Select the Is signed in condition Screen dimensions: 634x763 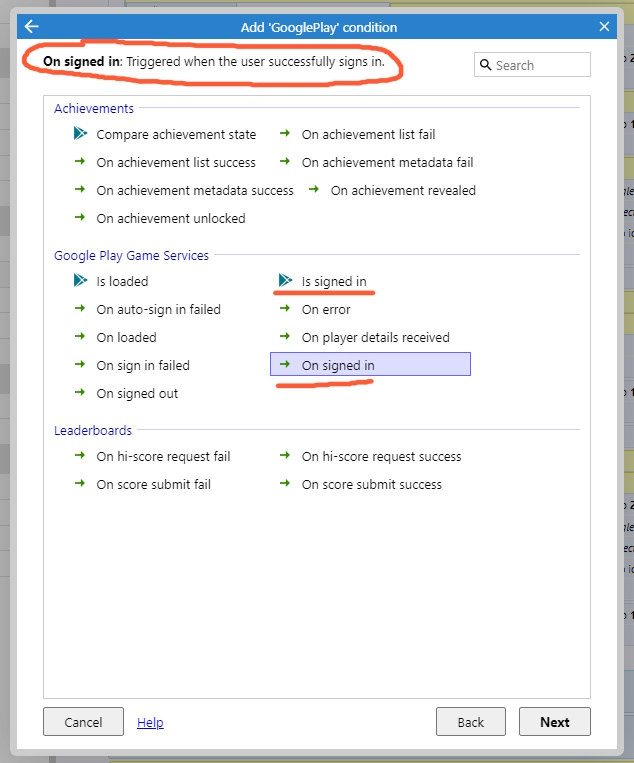pos(334,281)
